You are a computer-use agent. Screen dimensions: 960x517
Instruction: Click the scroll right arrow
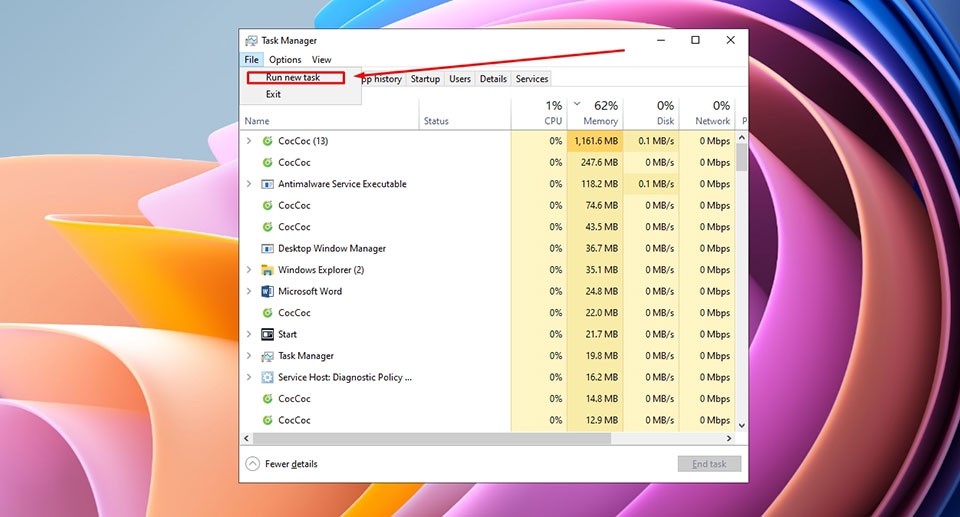[729, 439]
